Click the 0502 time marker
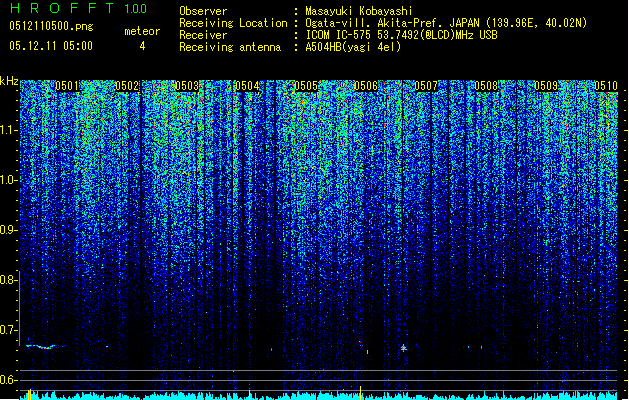The height and width of the screenshot is (400, 629). pos(127,86)
